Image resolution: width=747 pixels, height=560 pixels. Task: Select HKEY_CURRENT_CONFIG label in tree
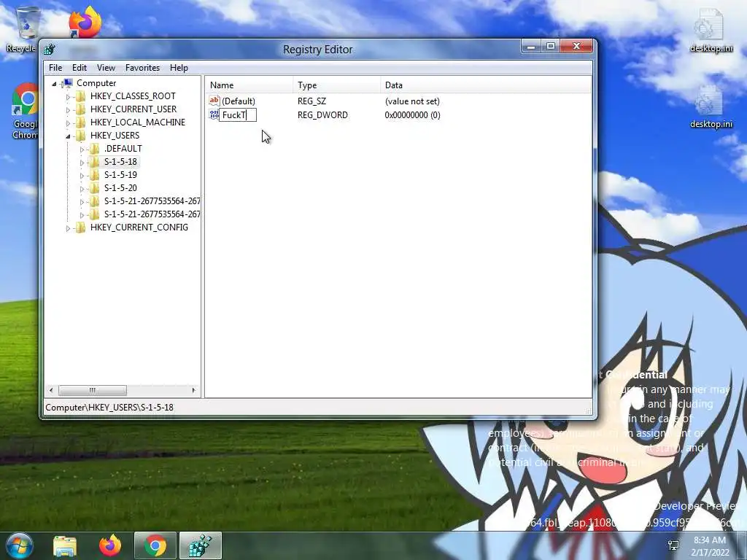[x=139, y=227]
